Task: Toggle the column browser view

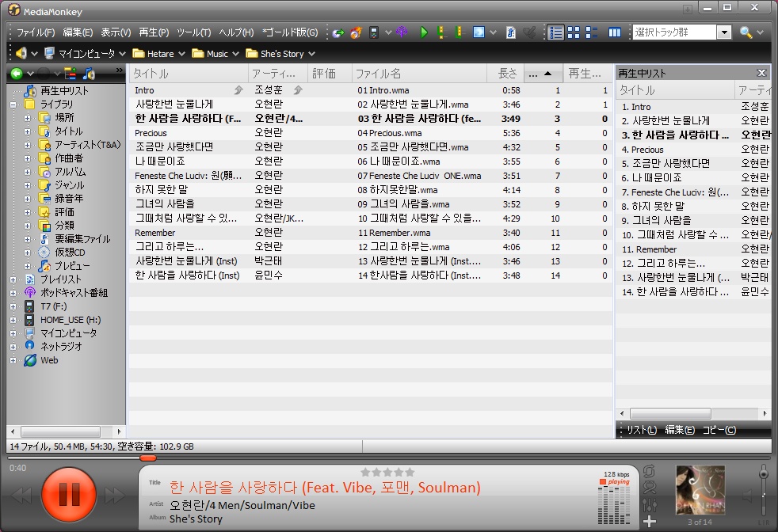Action: 615,32
